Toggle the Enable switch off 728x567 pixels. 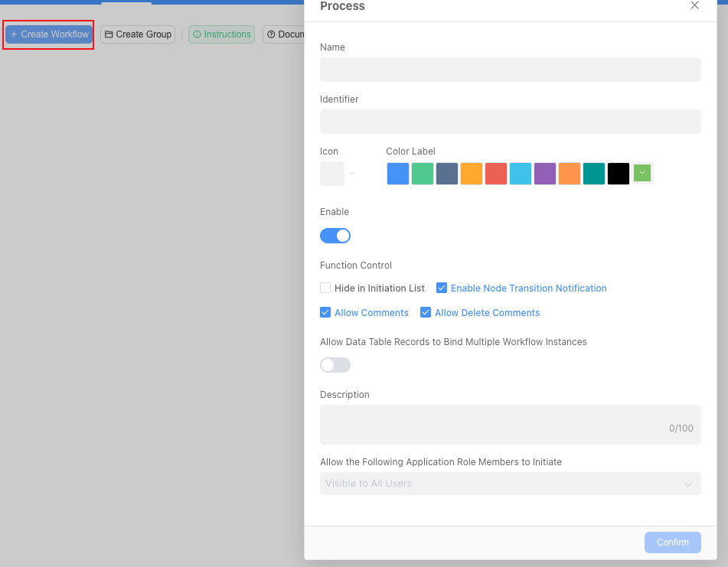pos(335,236)
